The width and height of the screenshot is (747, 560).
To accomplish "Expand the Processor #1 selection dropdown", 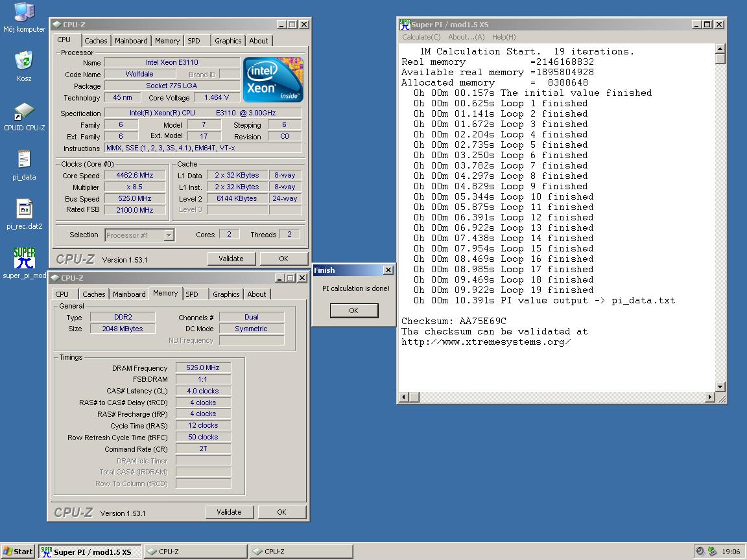I will coord(169,235).
